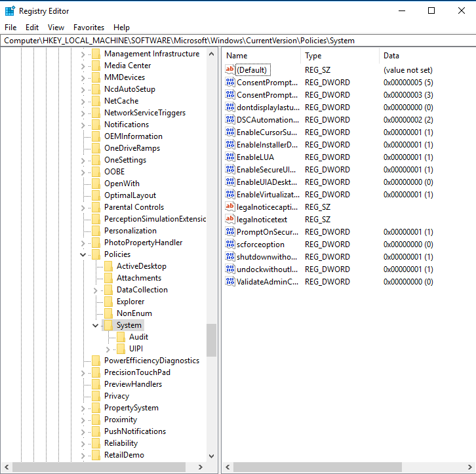Expand the Notifications key
Viewport: 476px width, 474px height.
click(x=83, y=125)
